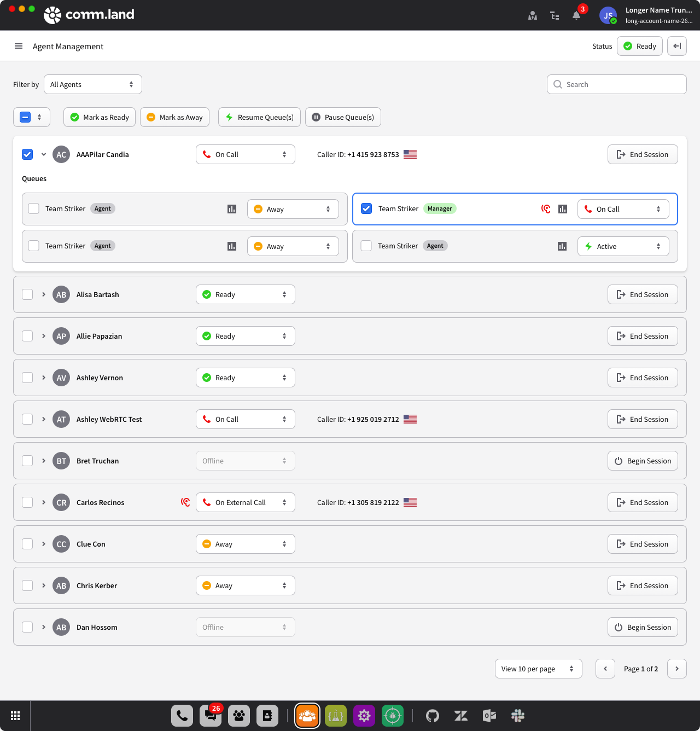This screenshot has height=731, width=700.
Task: Open the Ready status button in header
Action: [640, 46]
